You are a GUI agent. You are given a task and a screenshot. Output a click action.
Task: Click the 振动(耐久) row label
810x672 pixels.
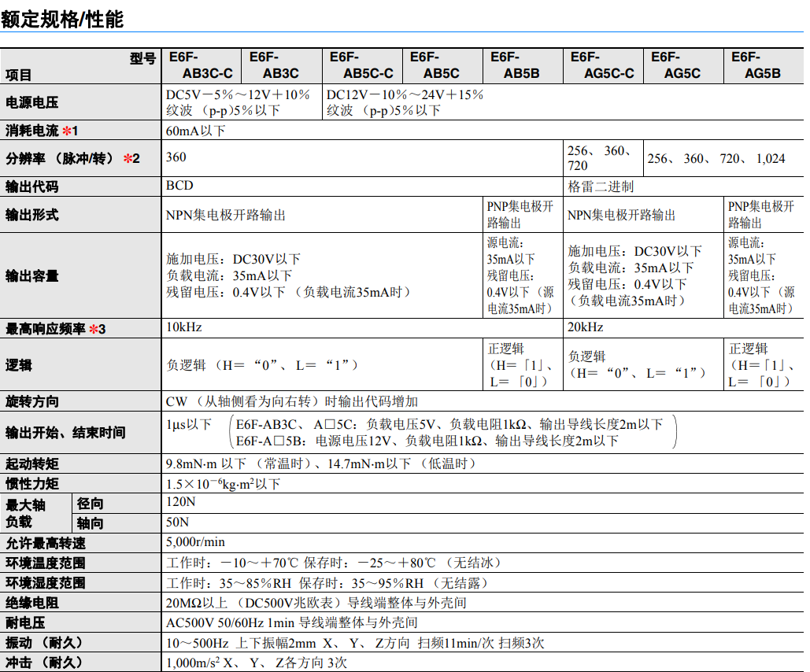(44, 643)
